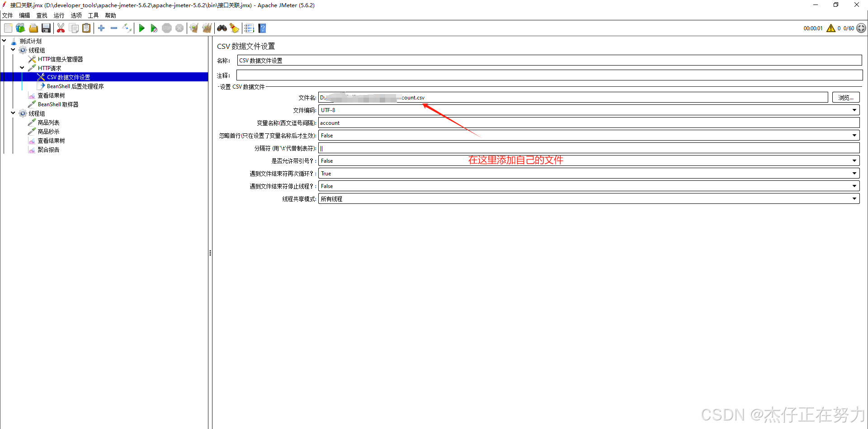Click the 文件名 path input field
868x429 pixels.
pyautogui.click(x=573, y=98)
